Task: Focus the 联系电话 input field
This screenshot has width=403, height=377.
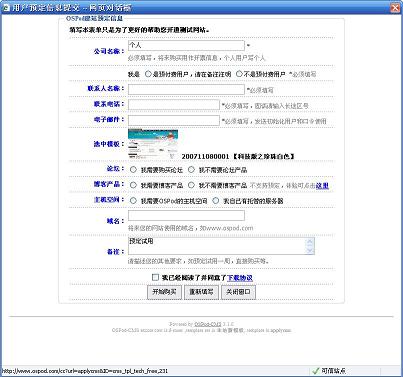Action: tap(174, 105)
